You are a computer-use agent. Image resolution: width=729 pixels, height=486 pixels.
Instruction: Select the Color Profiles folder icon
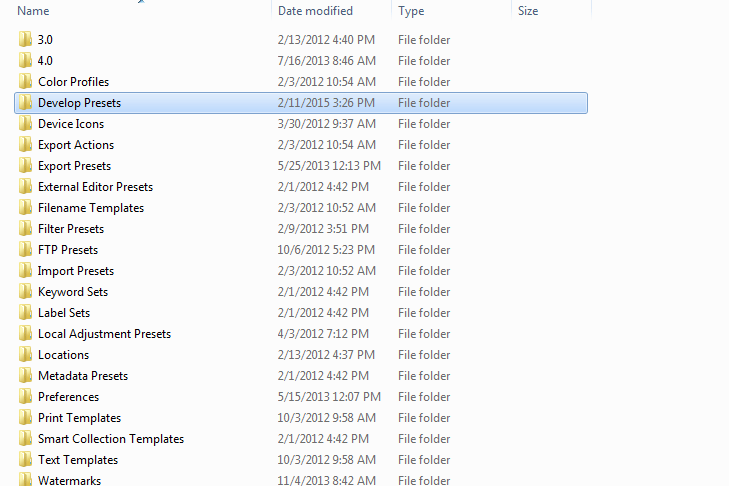(x=26, y=81)
